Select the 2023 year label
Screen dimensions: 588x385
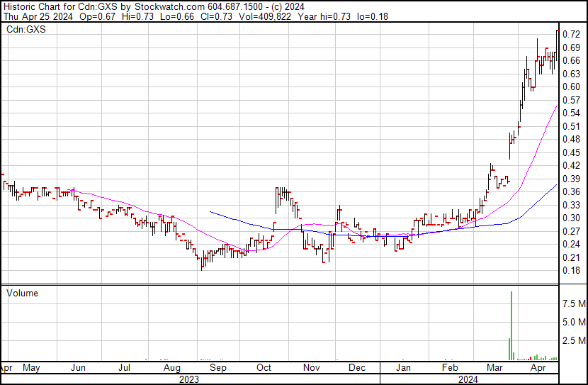[x=189, y=379]
